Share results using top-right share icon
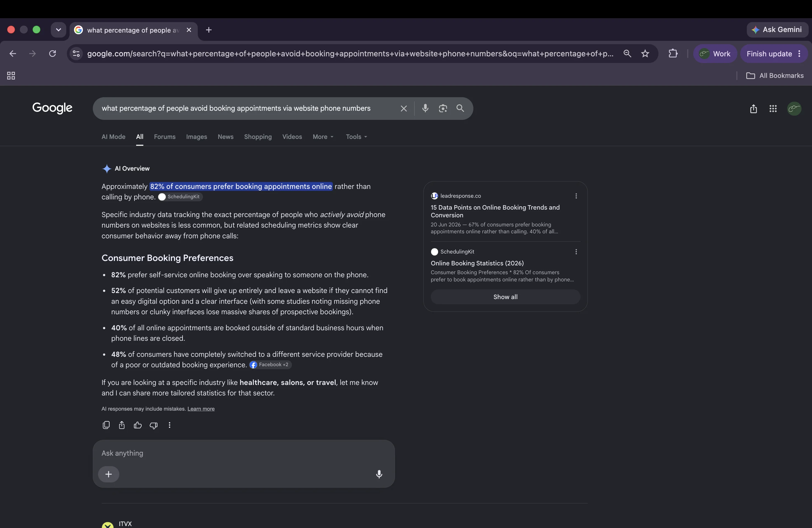This screenshot has width=812, height=528. [753, 109]
